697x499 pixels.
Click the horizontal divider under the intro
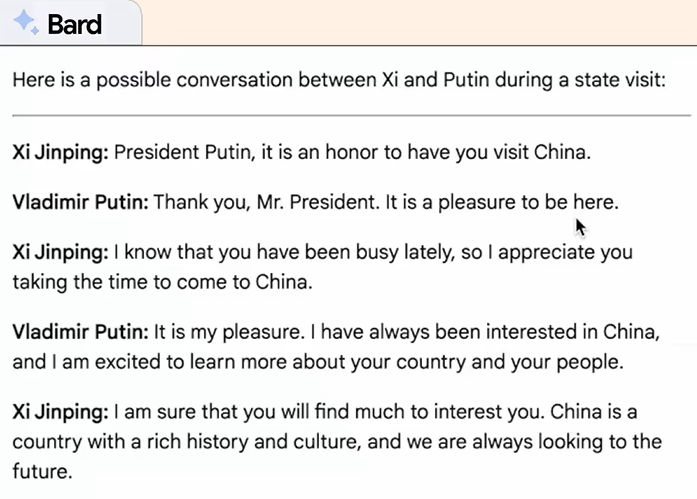coord(351,116)
